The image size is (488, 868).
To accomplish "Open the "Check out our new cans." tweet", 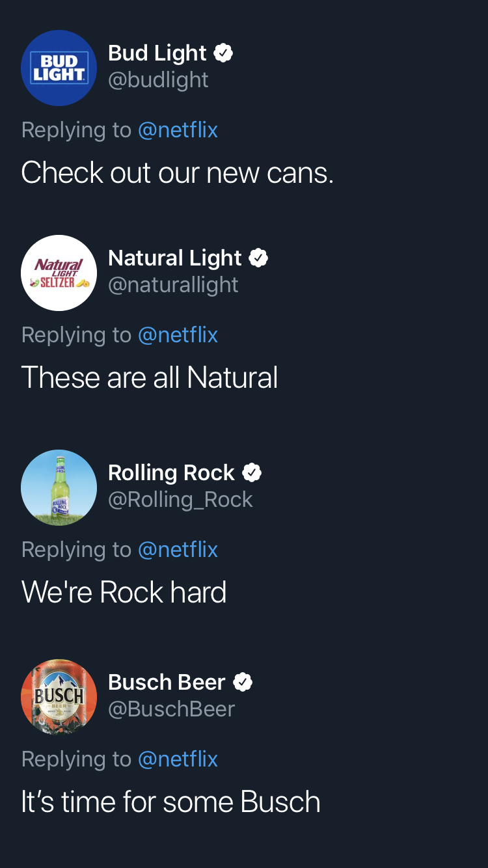I will (177, 172).
